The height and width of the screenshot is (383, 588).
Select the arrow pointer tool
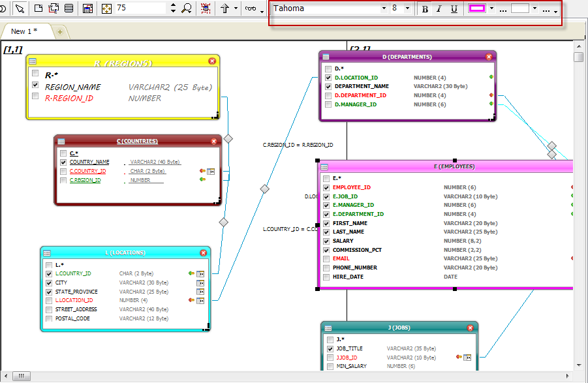[x=20, y=8]
